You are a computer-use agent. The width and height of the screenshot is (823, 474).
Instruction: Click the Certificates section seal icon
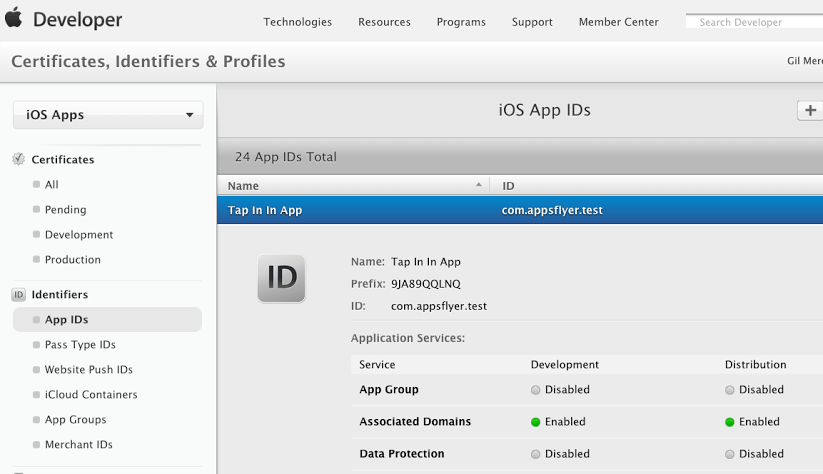(18, 159)
